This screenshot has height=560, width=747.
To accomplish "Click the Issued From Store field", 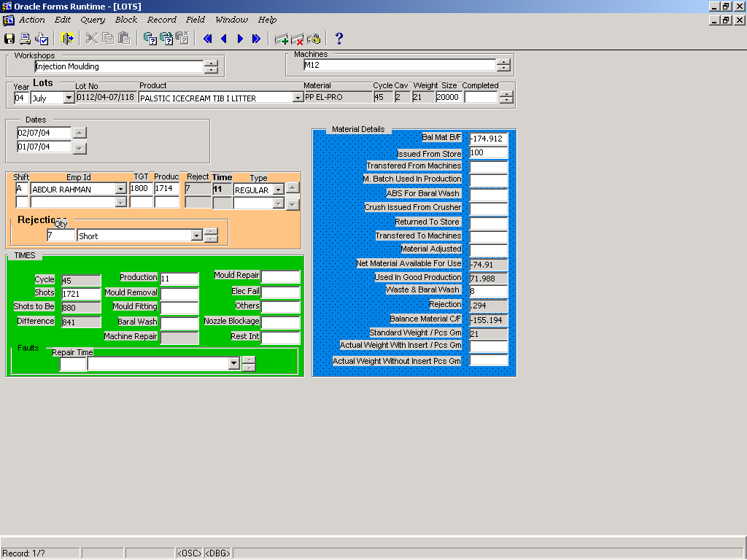I will 488,153.
